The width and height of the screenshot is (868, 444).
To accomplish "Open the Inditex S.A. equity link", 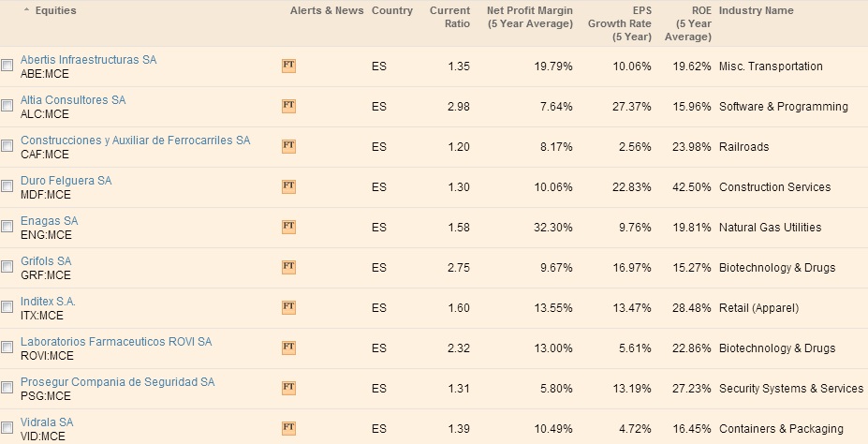I will (x=48, y=302).
